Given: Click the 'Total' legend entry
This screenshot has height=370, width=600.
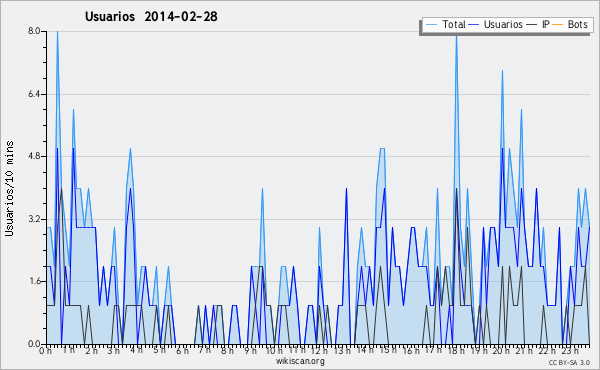Looking at the screenshot, I should tap(445, 24).
